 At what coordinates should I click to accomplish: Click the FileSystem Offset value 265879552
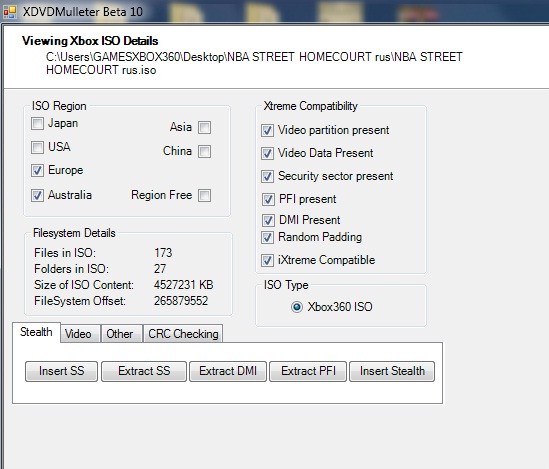click(x=181, y=301)
